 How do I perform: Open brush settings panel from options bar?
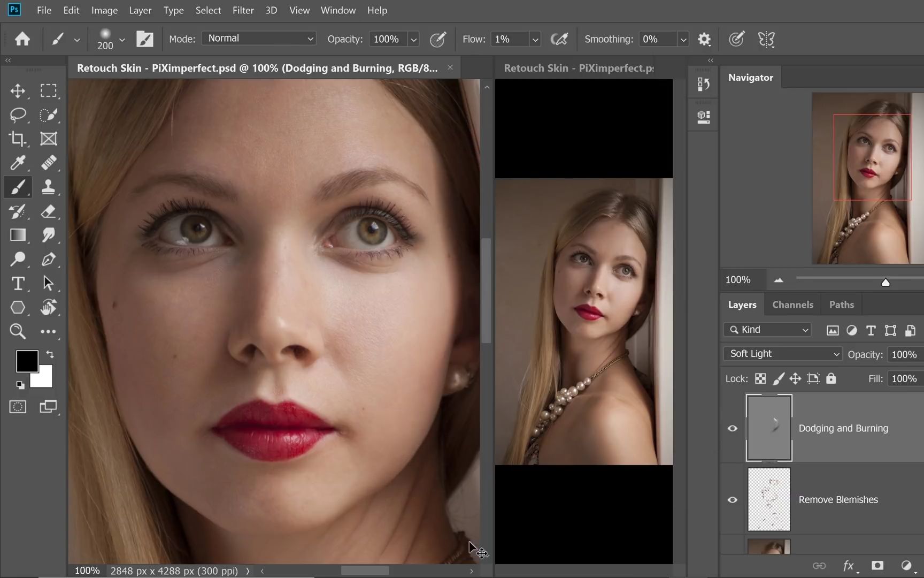click(145, 39)
